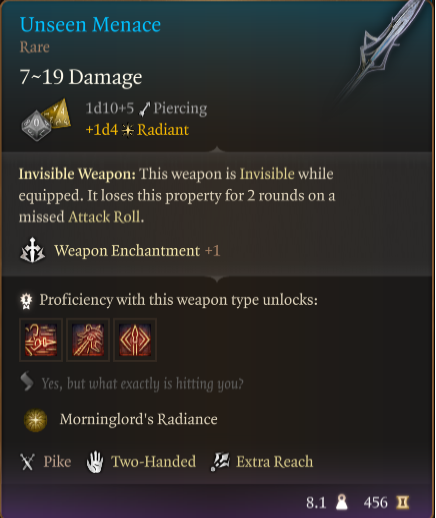Click the third spear-diamond ability icon
The width and height of the screenshot is (436, 518).
point(135,340)
